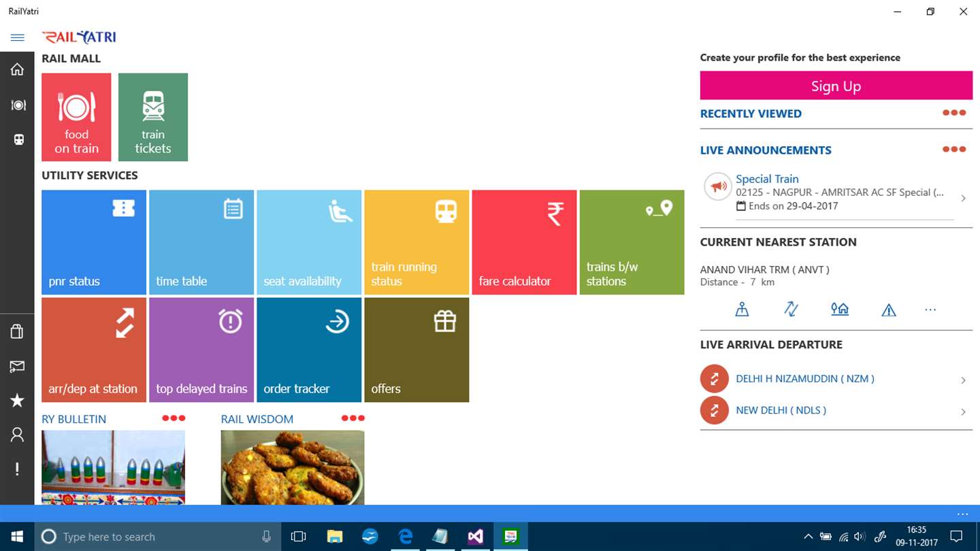Open File Explorer from taskbar
Image resolution: width=980 pixels, height=551 pixels.
click(334, 537)
